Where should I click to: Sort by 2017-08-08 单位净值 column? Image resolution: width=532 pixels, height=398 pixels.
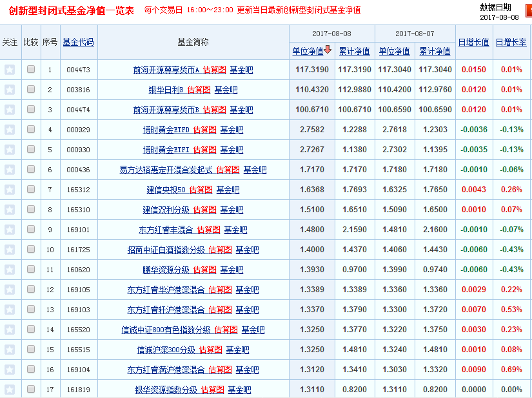tap(308, 51)
